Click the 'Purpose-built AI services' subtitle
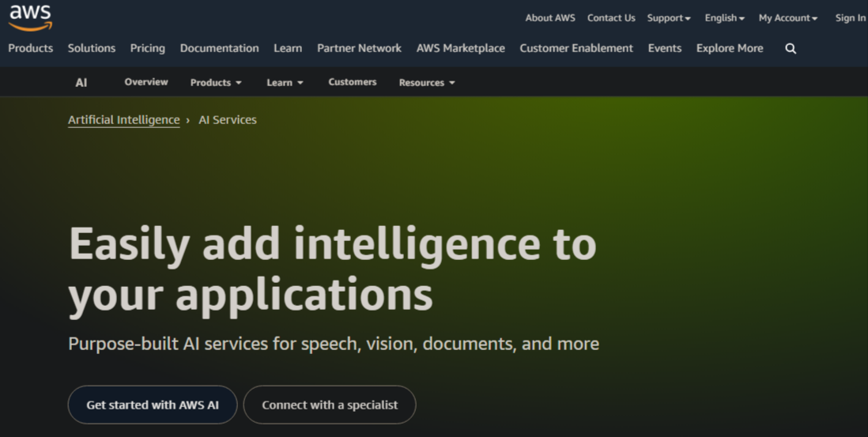Image resolution: width=868 pixels, height=437 pixels. tap(334, 344)
